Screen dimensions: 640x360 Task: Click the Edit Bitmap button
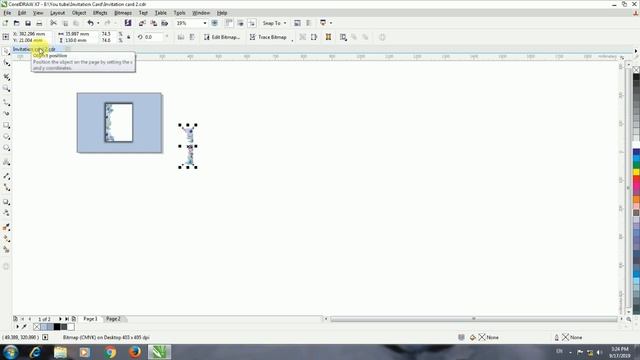[222, 37]
